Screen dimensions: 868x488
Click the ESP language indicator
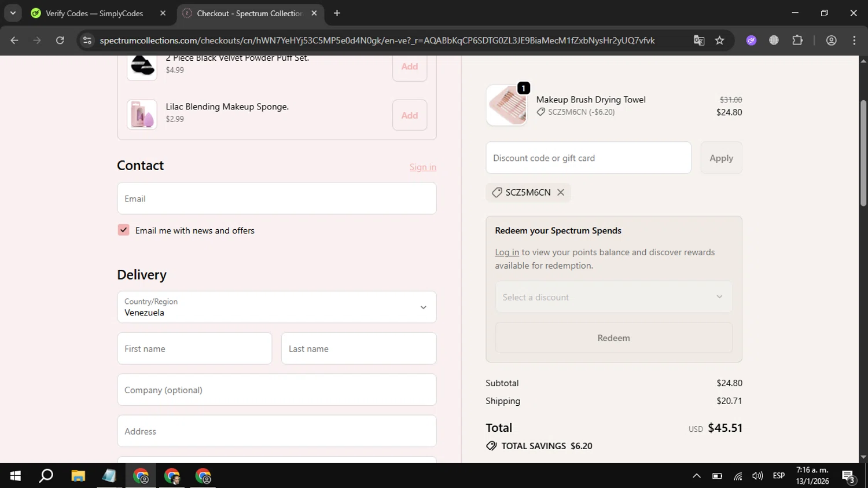point(779,476)
